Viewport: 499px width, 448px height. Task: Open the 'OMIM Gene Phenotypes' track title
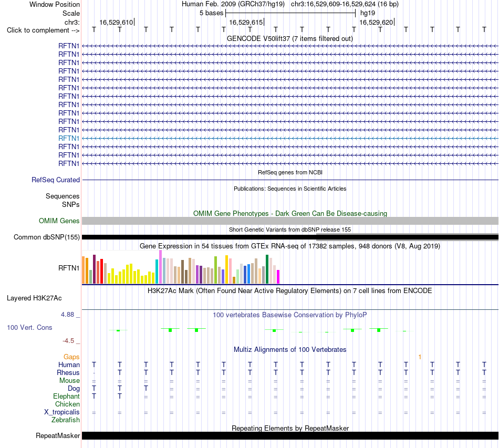pos(290,214)
